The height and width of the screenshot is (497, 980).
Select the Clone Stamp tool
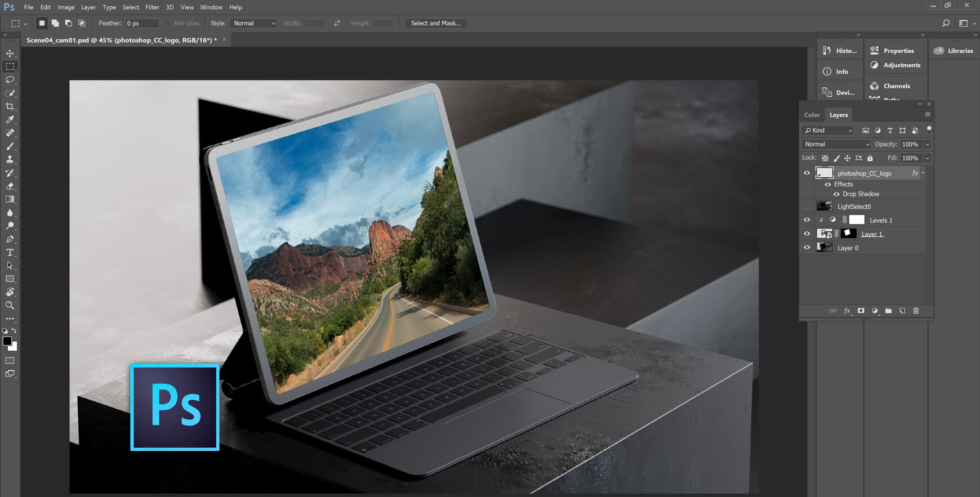click(10, 159)
